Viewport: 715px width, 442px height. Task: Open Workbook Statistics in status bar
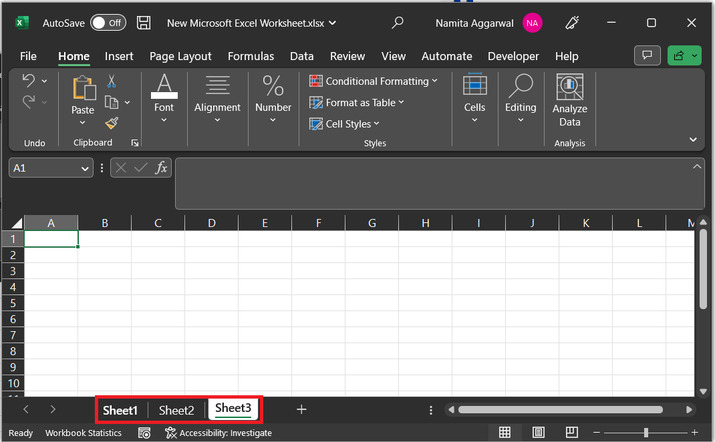pos(83,433)
